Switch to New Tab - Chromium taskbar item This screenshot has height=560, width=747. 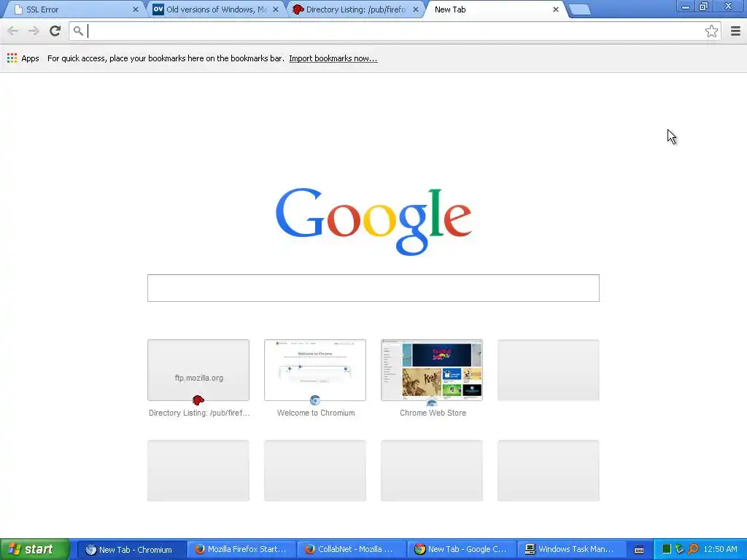pyautogui.click(x=131, y=550)
